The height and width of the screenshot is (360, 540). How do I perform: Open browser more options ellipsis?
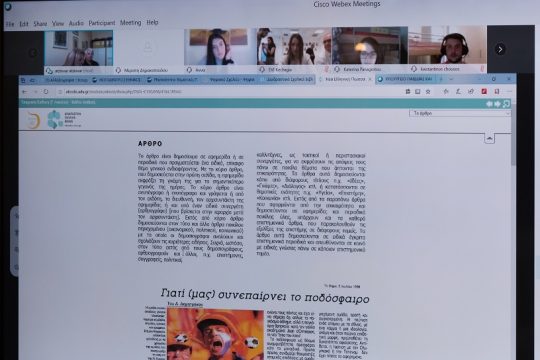pos(509,91)
